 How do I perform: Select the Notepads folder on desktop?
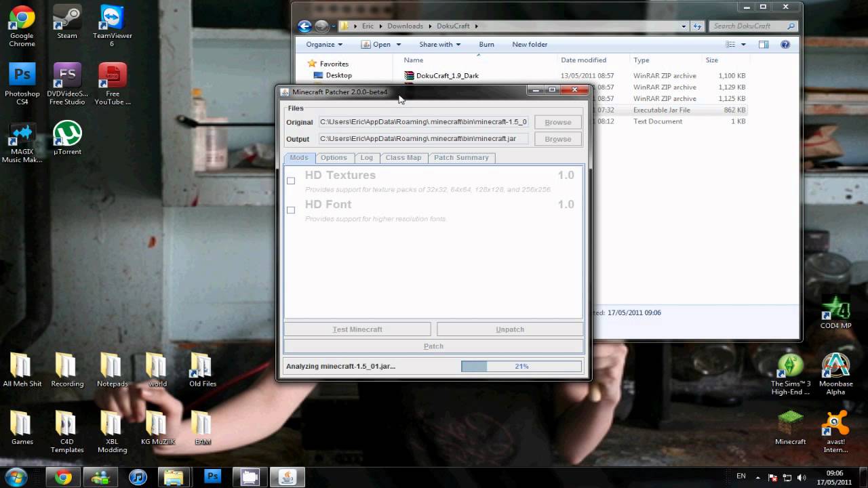(113, 370)
